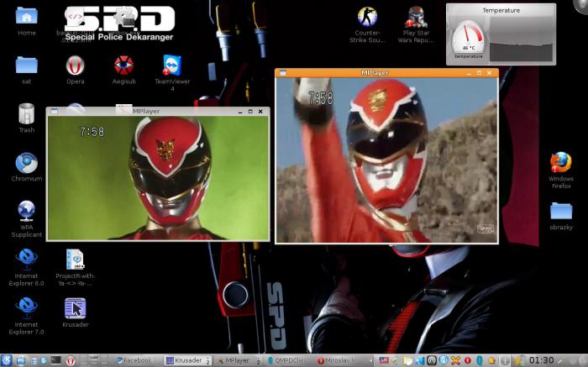
Task: Open the KDE application launcher menu
Action: [7, 360]
